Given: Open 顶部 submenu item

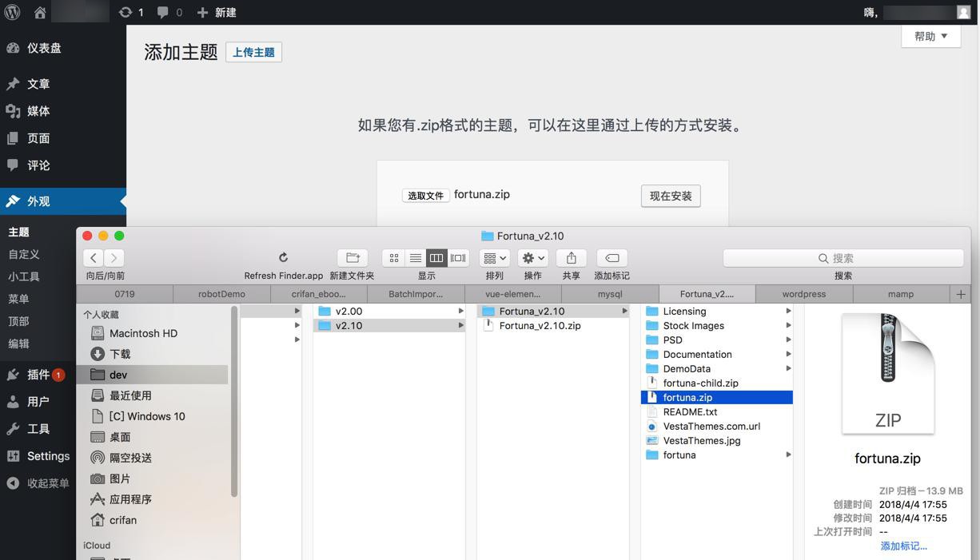Looking at the screenshot, I should tap(19, 321).
